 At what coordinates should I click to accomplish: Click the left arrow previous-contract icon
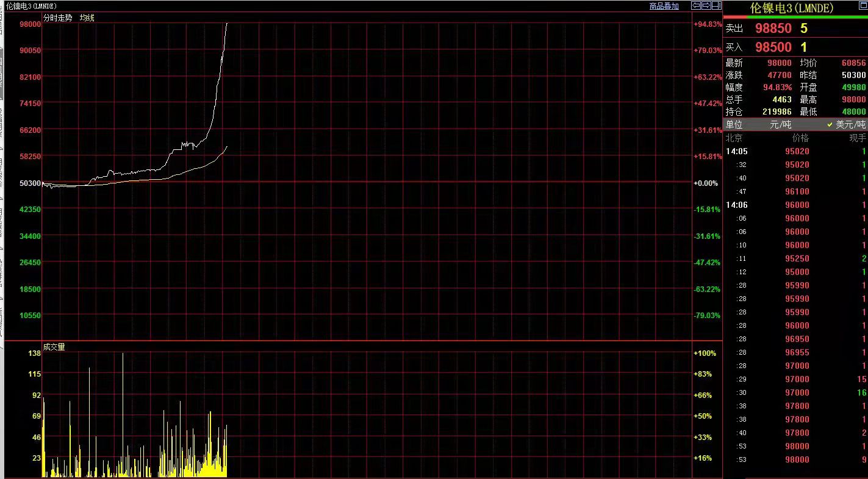[x=695, y=5]
